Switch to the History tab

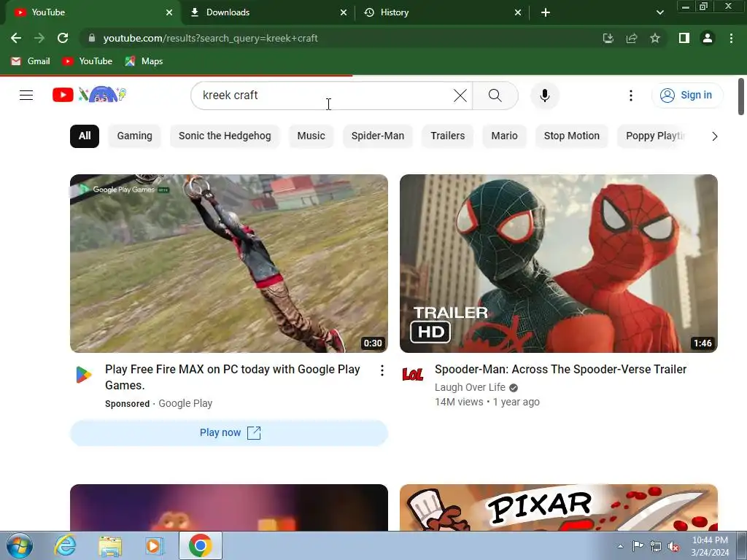[442, 12]
